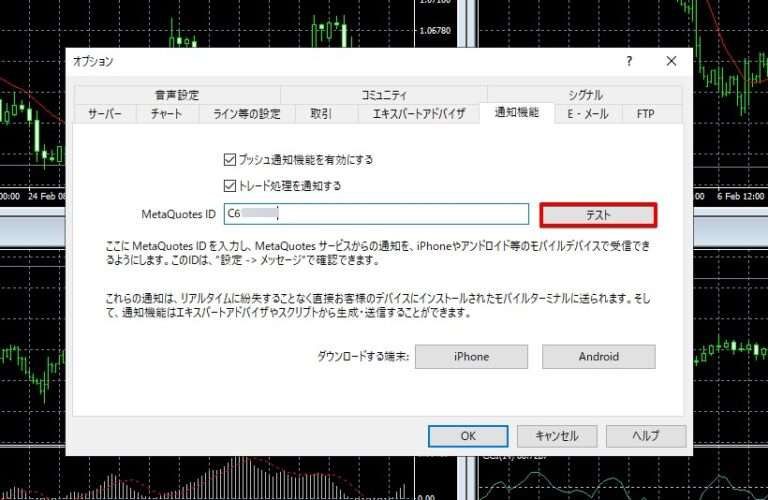Select the 取引 tab
This screenshot has width=768, height=500.
coord(321,114)
